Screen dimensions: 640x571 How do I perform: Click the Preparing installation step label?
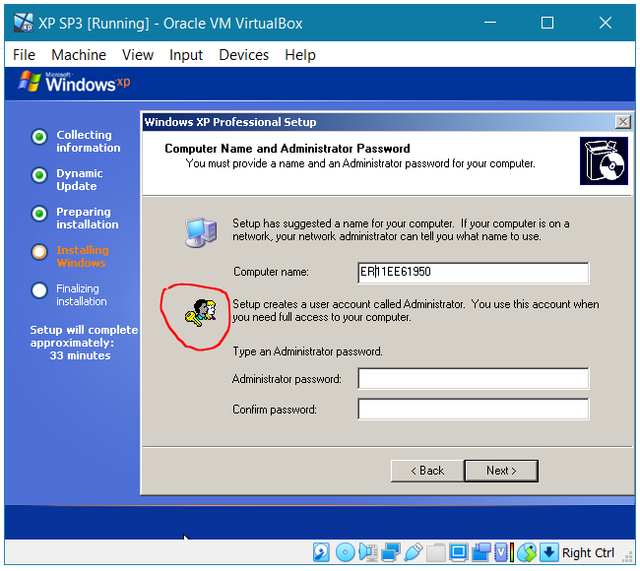tap(87, 218)
